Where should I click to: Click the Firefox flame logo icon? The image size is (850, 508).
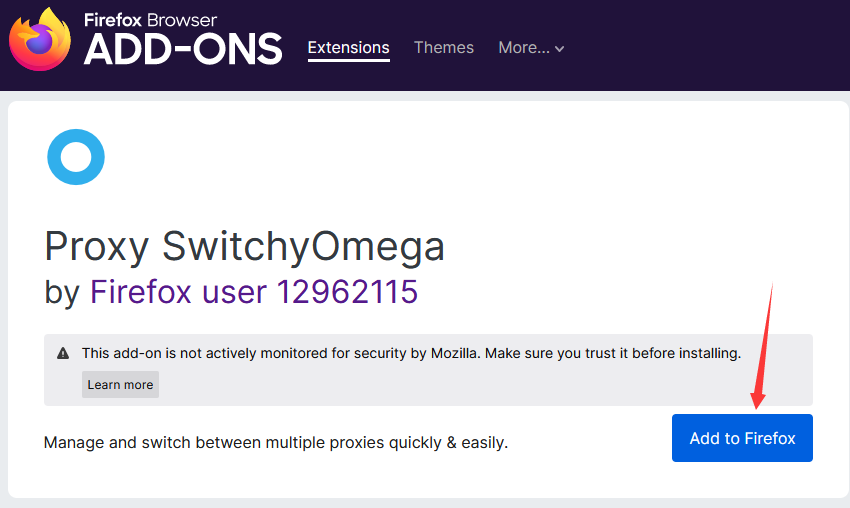[x=40, y=40]
